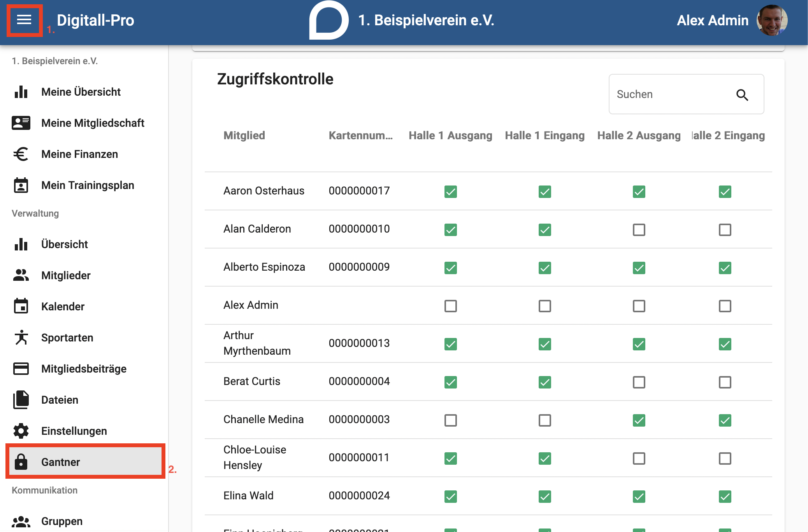Enable Halle 1 Eingang for Alex Admin

[545, 306]
